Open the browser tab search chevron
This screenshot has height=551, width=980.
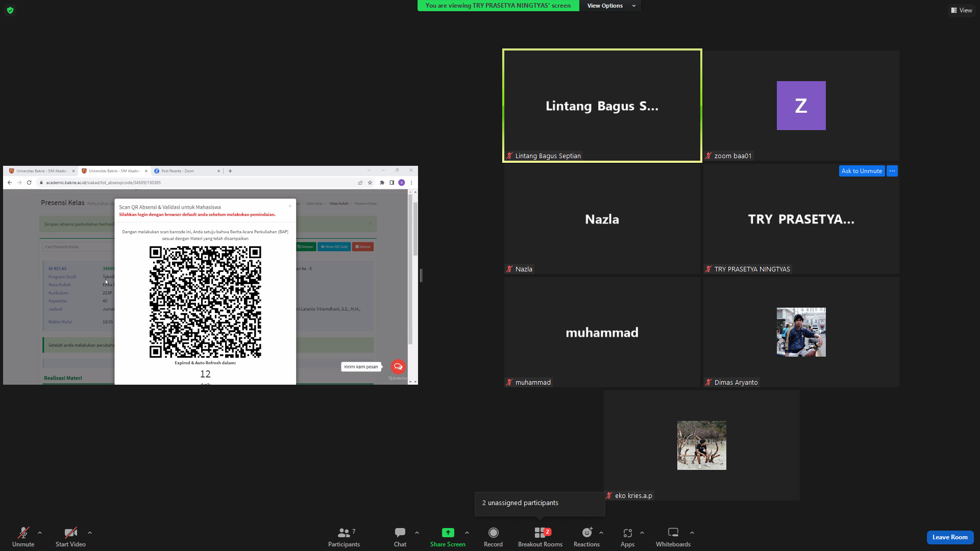pos(369,170)
